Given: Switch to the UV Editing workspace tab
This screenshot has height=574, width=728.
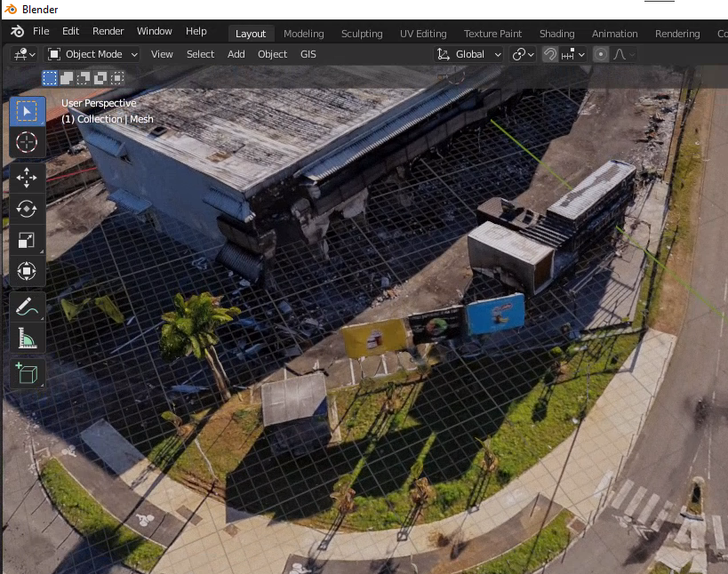Looking at the screenshot, I should pos(423,34).
